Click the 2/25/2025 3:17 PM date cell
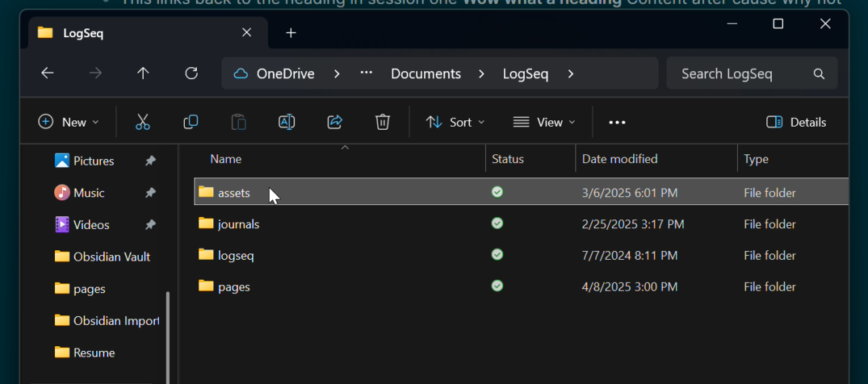Viewport: 868px width, 384px height. [x=633, y=224]
